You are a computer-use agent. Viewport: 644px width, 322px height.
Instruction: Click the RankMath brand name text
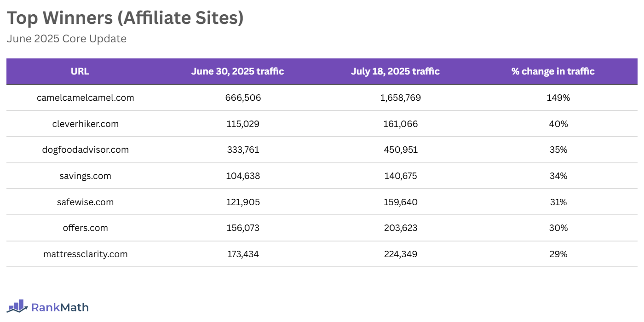pos(60,307)
